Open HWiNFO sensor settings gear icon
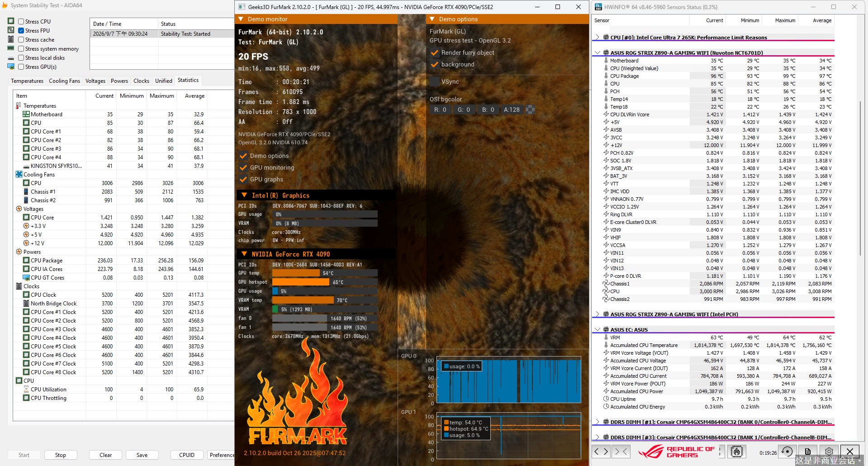868x466 pixels. (829, 452)
